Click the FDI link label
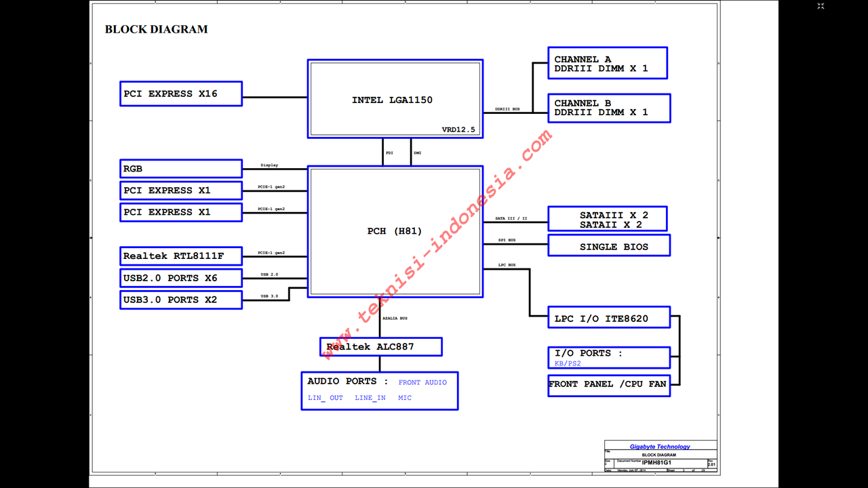This screenshot has height=488, width=868. (389, 153)
